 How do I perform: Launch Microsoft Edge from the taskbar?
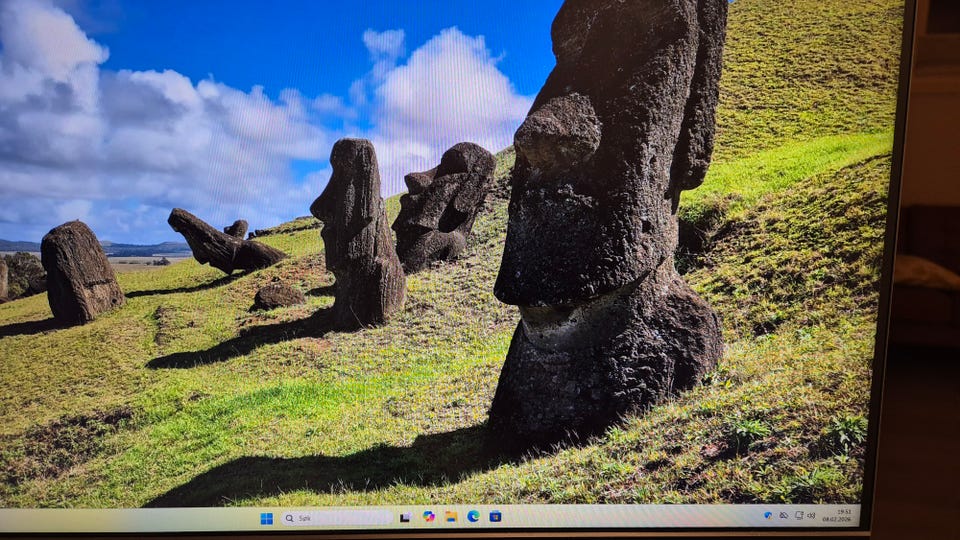click(473, 517)
